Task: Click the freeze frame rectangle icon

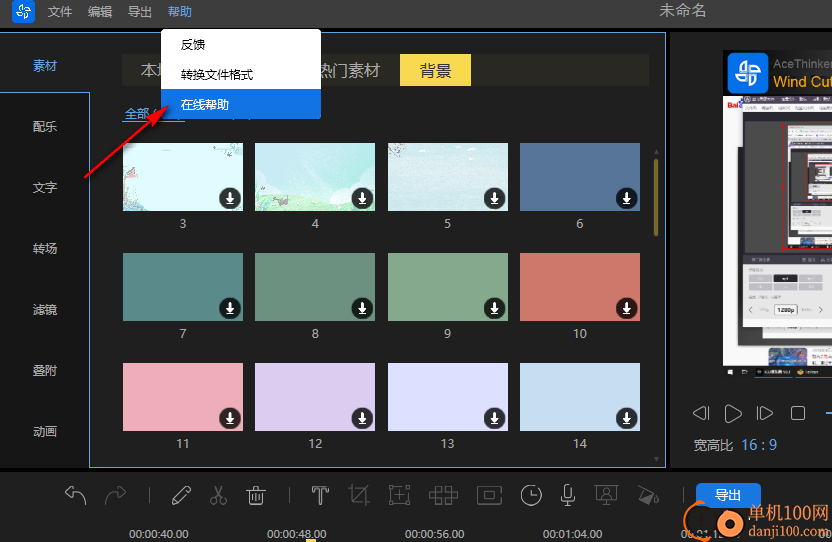Action: pyautogui.click(x=489, y=495)
